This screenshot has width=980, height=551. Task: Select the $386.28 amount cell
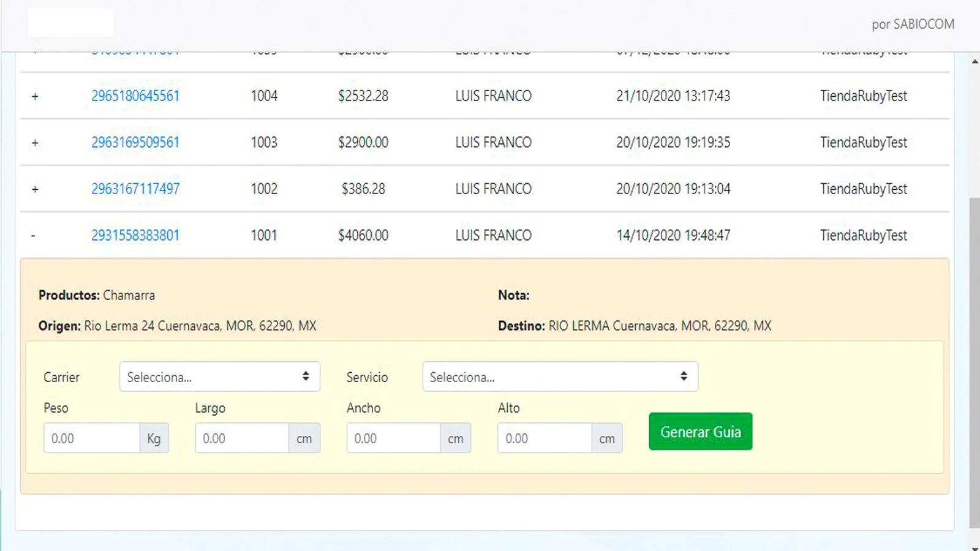tap(363, 189)
